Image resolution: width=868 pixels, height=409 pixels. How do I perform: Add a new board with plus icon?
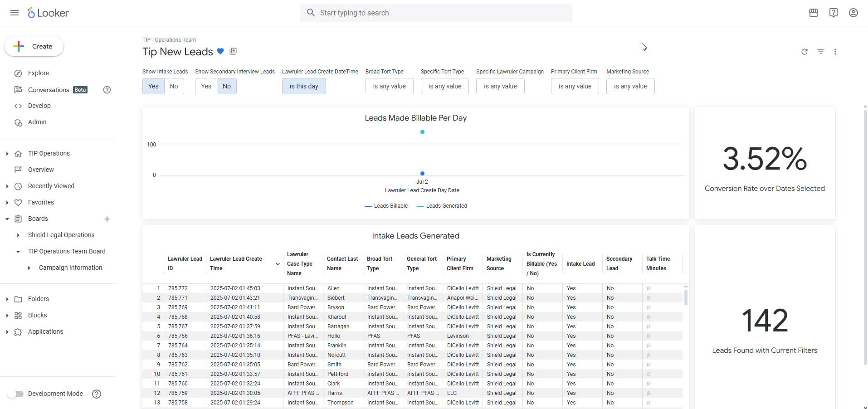(x=107, y=219)
